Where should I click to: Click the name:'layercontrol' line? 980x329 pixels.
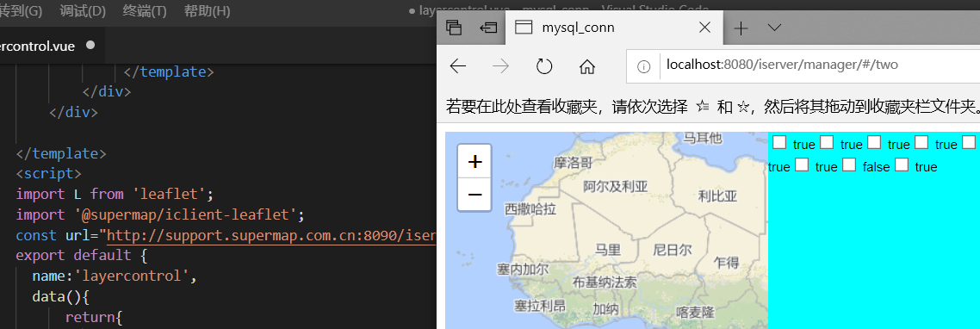point(115,276)
